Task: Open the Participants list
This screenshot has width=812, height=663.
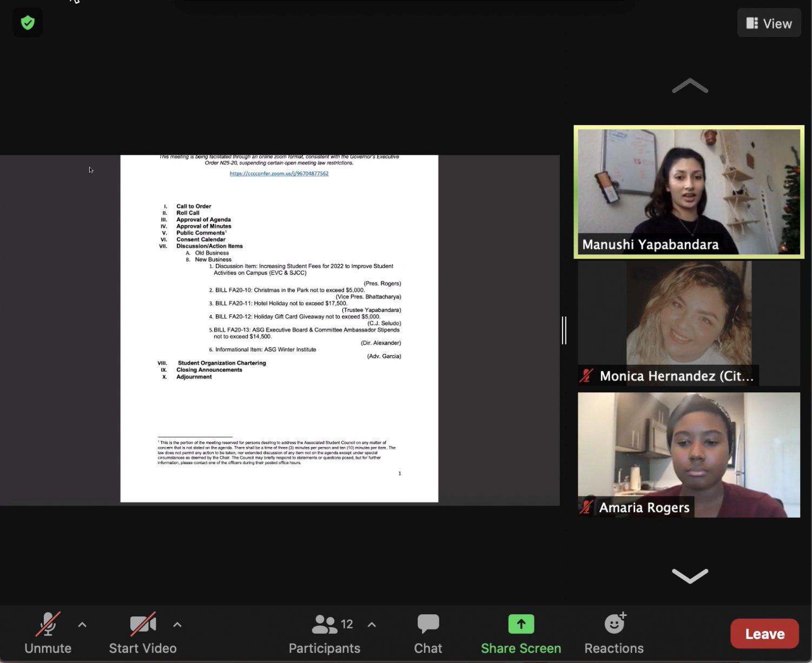Action: [x=325, y=633]
